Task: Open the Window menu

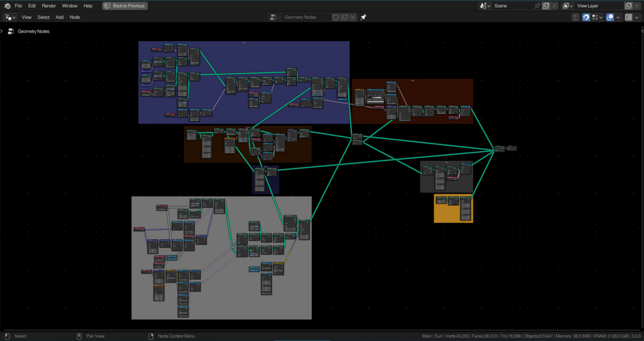Action: pyautogui.click(x=70, y=6)
